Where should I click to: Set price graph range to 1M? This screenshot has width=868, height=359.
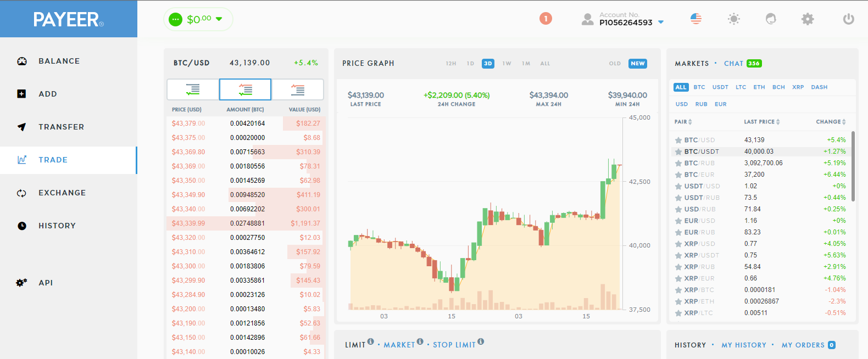click(526, 64)
